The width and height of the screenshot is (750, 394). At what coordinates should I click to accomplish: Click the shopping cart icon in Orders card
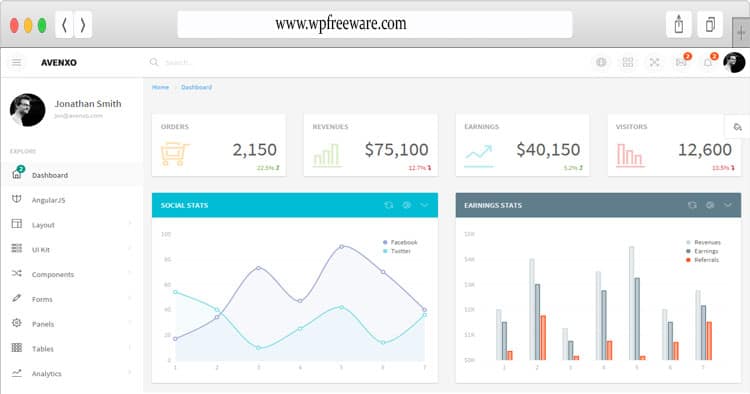pyautogui.click(x=175, y=154)
